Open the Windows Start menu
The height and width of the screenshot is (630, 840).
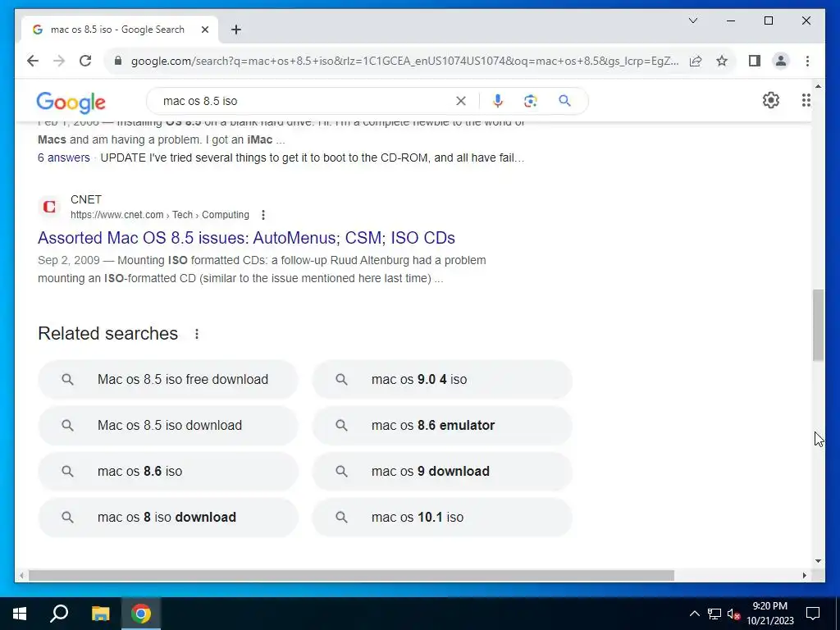20,614
